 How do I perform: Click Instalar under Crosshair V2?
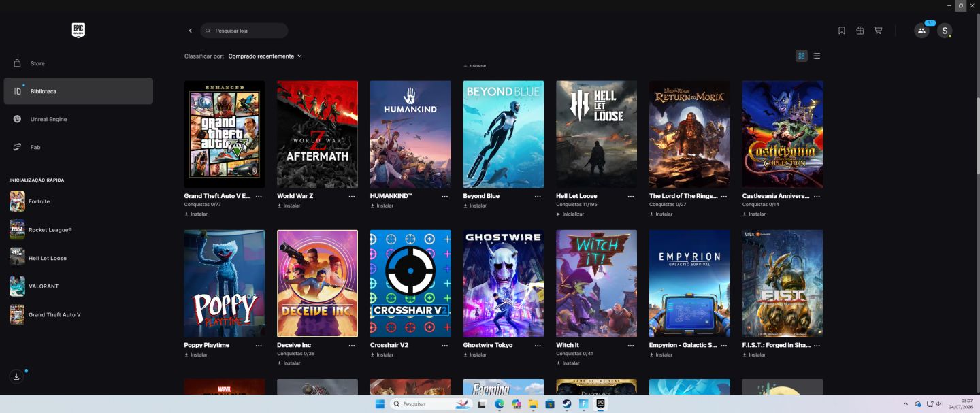pyautogui.click(x=382, y=354)
